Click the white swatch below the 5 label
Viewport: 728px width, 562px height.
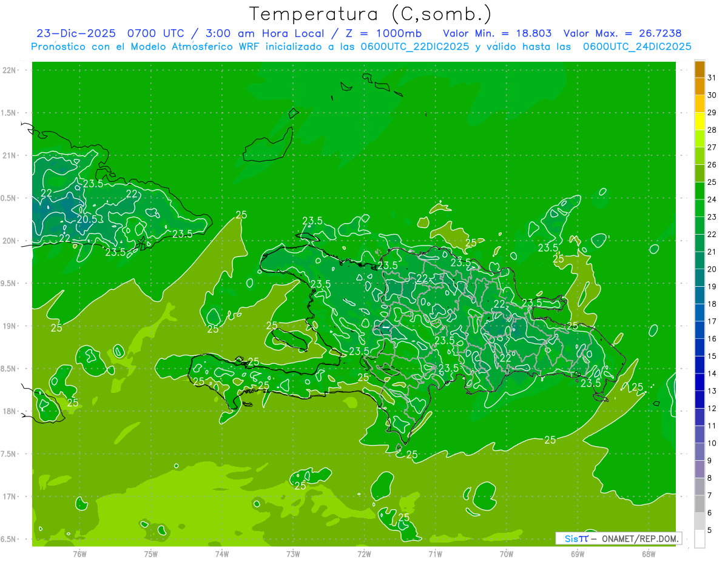(699, 539)
